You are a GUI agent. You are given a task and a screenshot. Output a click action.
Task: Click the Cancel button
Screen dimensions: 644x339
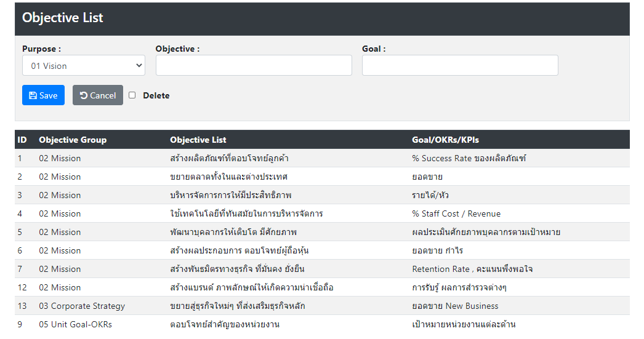98,95
